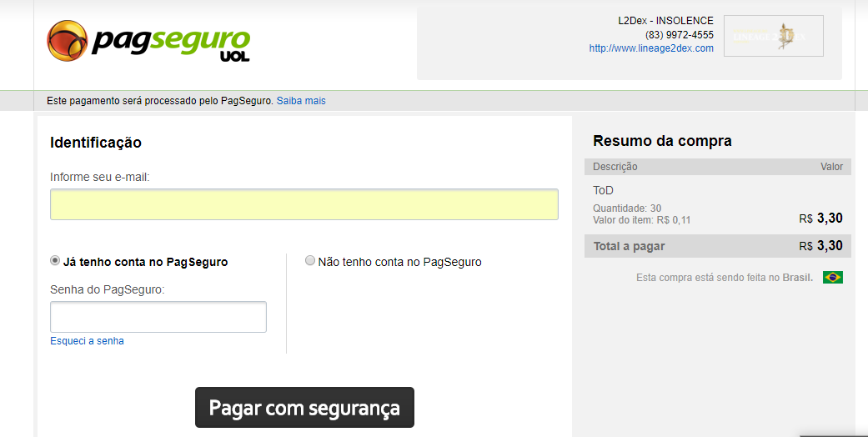Click the 'Descrição' column header
This screenshot has height=437, width=868.
click(615, 167)
